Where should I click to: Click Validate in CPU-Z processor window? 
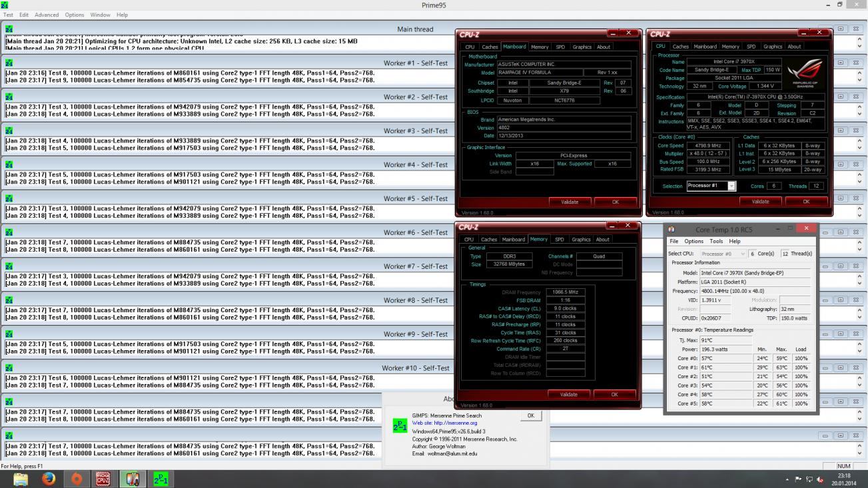[x=760, y=201]
